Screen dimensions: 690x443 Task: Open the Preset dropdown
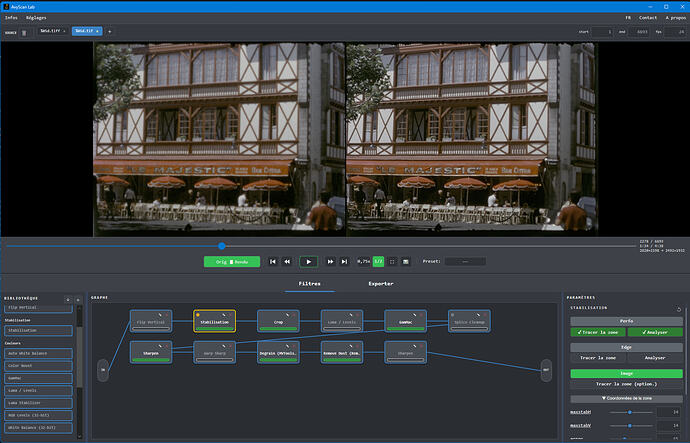465,261
